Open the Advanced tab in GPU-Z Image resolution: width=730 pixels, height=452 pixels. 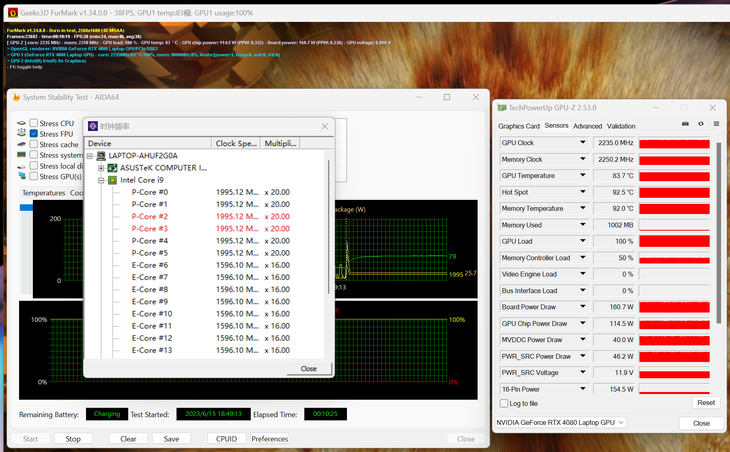tap(588, 126)
